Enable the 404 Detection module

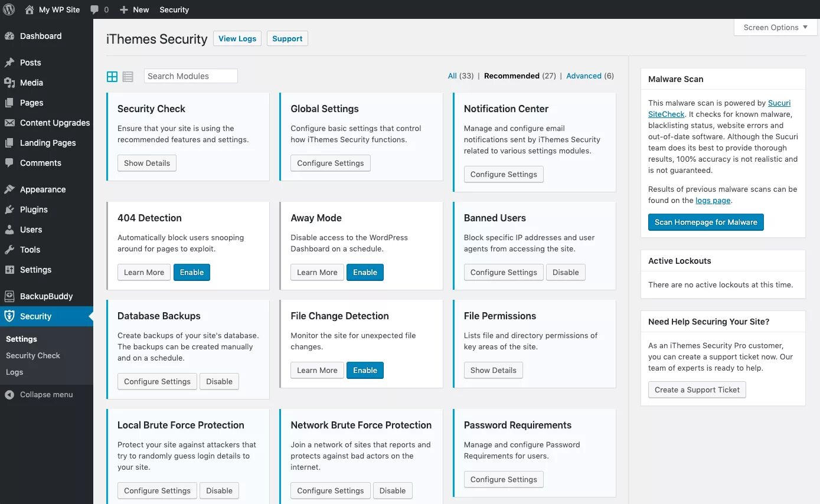point(192,272)
